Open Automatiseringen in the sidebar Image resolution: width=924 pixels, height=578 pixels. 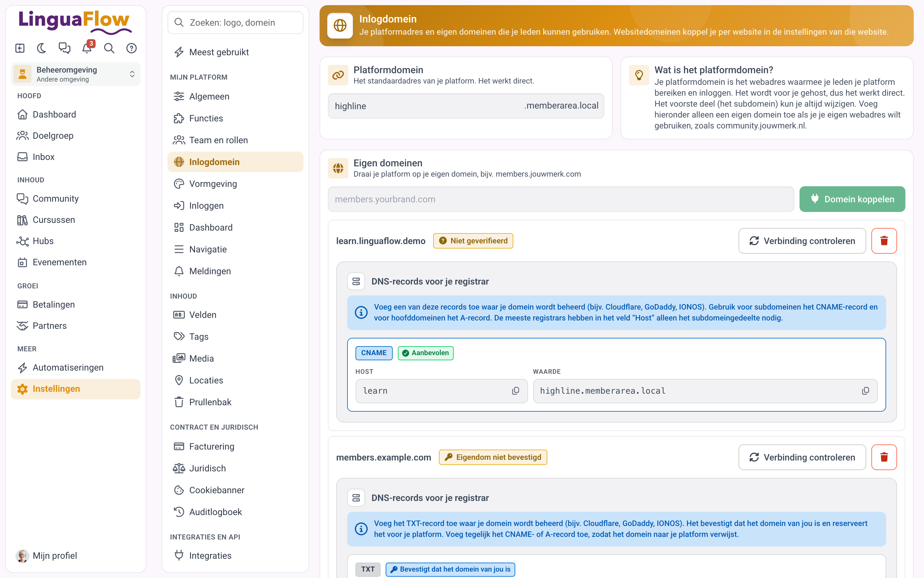[76, 367]
